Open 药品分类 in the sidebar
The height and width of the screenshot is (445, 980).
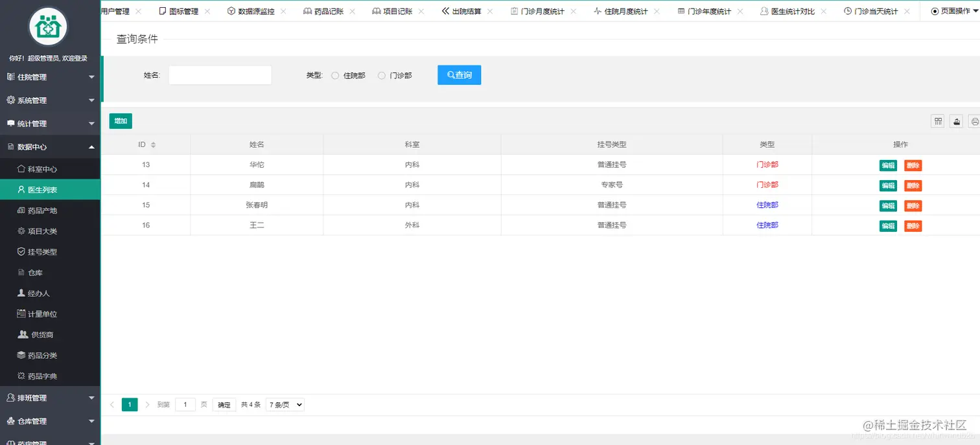50,356
